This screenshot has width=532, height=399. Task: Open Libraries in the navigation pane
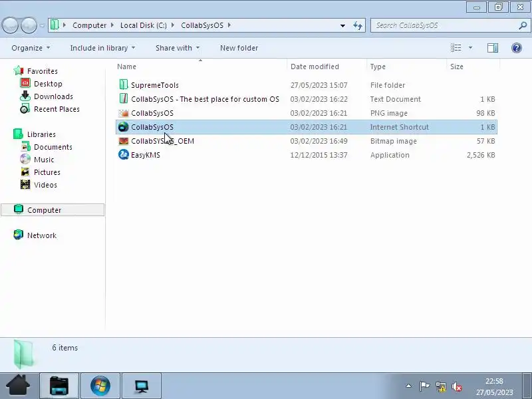41,134
